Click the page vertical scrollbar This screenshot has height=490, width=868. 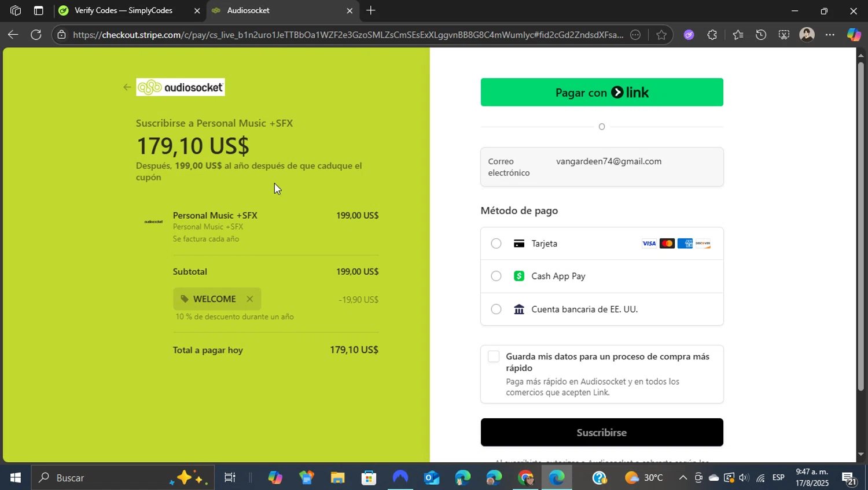click(x=860, y=226)
